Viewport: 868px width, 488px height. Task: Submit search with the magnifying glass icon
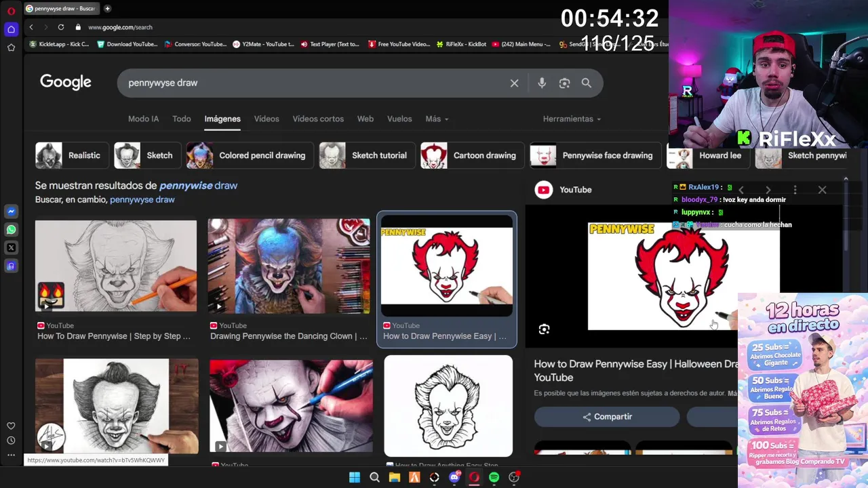(x=587, y=83)
